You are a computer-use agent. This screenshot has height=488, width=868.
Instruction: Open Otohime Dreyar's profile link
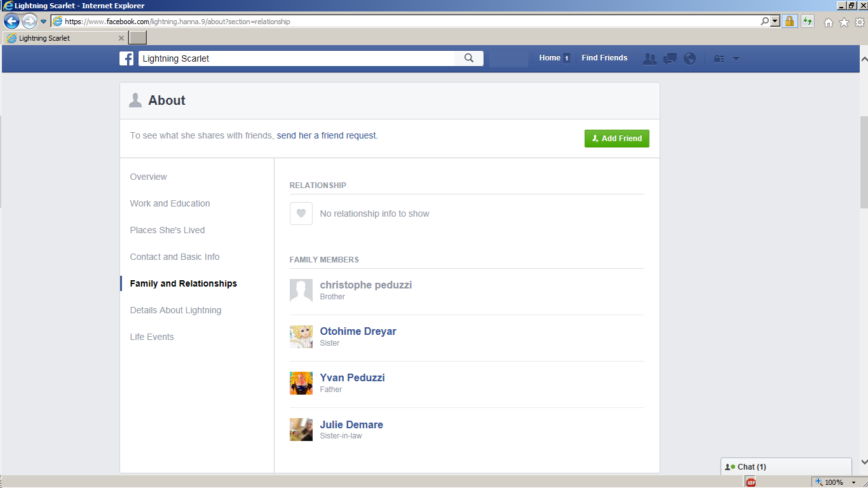pyautogui.click(x=358, y=331)
